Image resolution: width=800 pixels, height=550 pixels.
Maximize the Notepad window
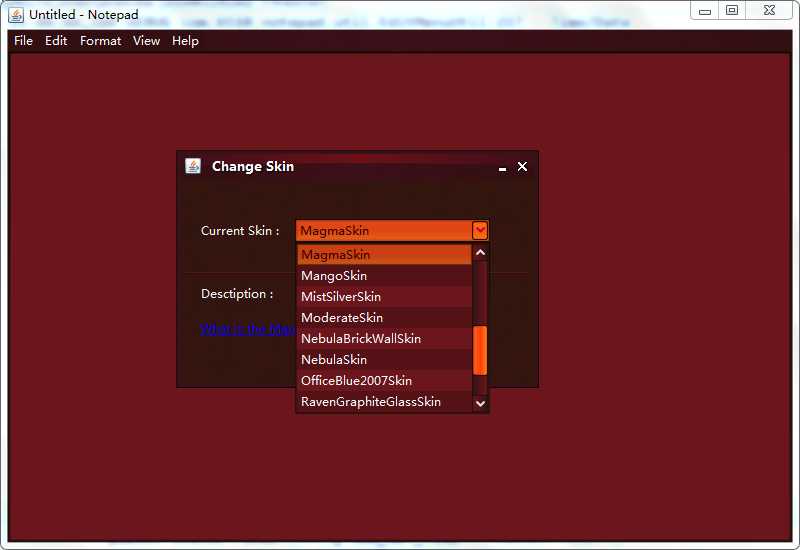coord(732,11)
